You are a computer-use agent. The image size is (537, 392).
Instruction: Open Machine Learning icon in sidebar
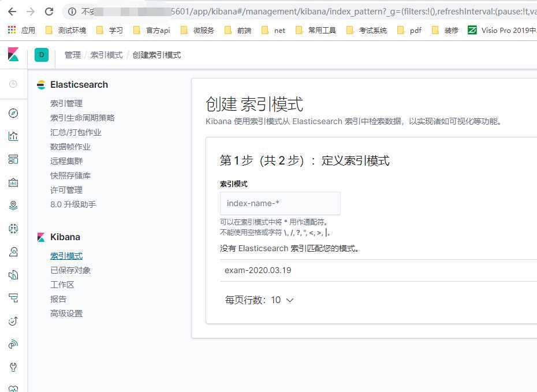pos(13,229)
